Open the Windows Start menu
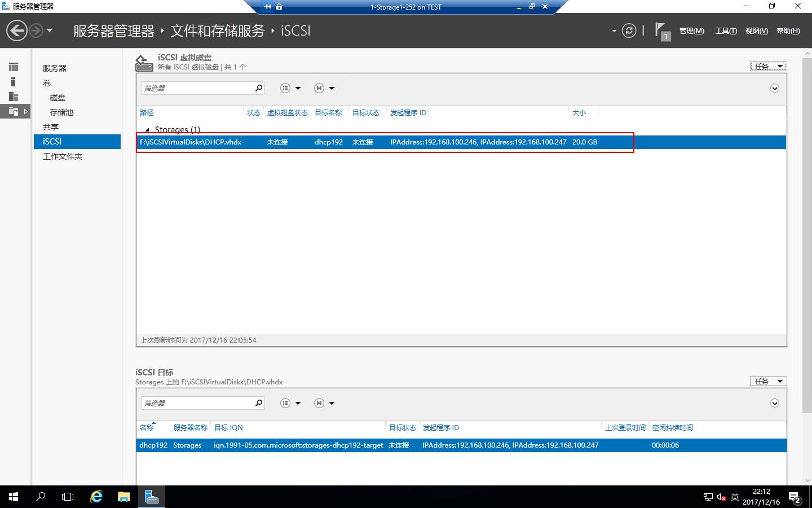Image resolution: width=812 pixels, height=508 pixels. tap(14, 497)
